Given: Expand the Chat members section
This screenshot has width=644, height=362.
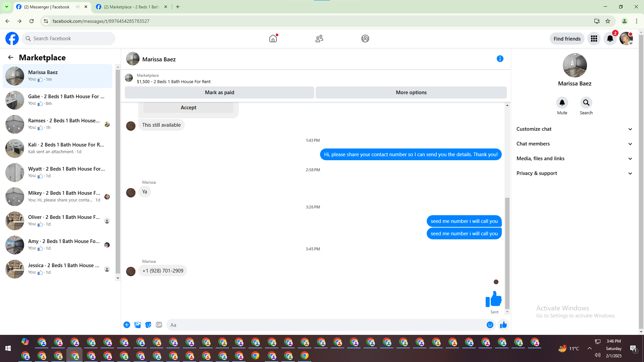Looking at the screenshot, I should [x=574, y=144].
